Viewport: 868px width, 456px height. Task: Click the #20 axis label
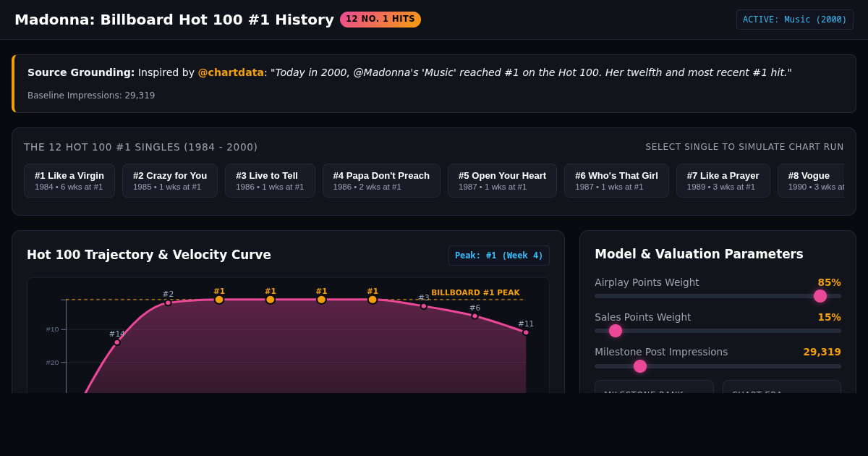click(x=52, y=363)
